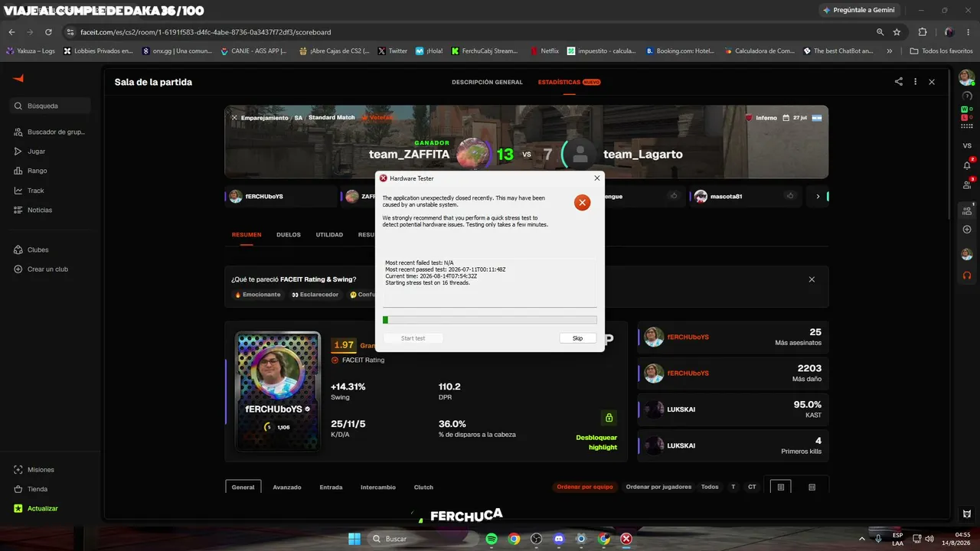Reload the page in Chrome

(x=48, y=32)
